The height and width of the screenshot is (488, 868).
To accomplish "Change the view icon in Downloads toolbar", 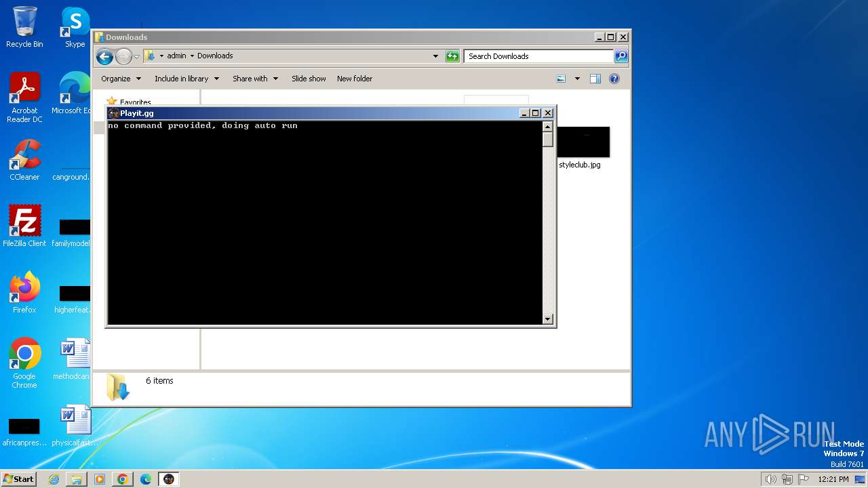I will pyautogui.click(x=561, y=79).
